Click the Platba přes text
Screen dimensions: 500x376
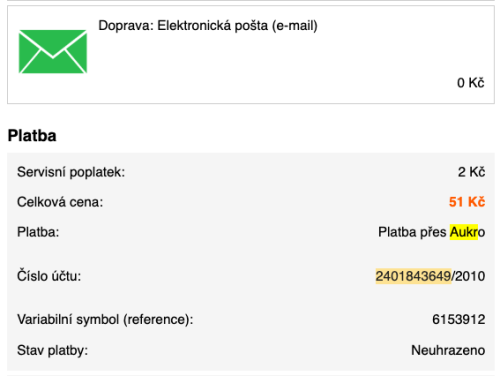412,232
